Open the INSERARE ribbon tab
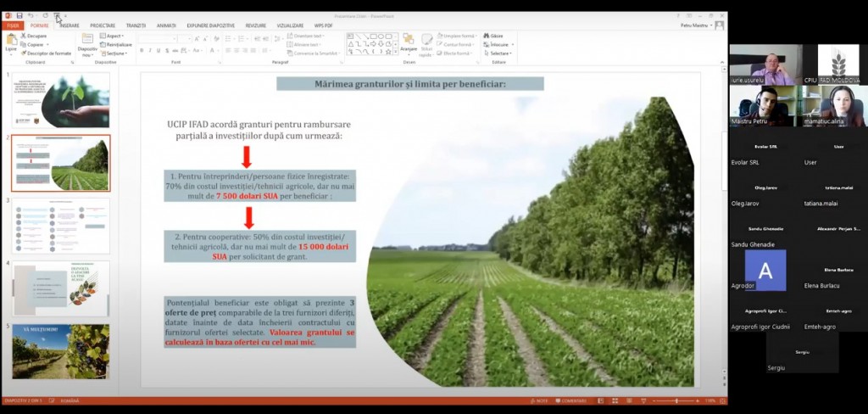 pos(69,25)
